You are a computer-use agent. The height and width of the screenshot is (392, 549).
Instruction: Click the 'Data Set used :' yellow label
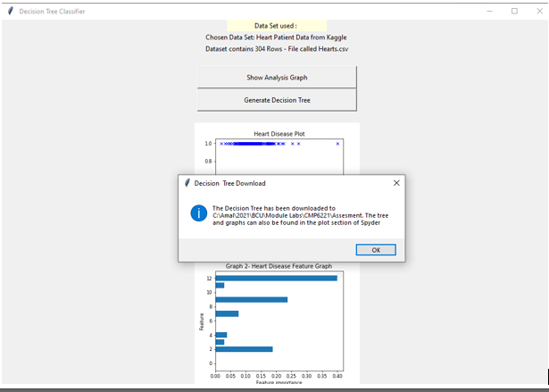click(277, 26)
